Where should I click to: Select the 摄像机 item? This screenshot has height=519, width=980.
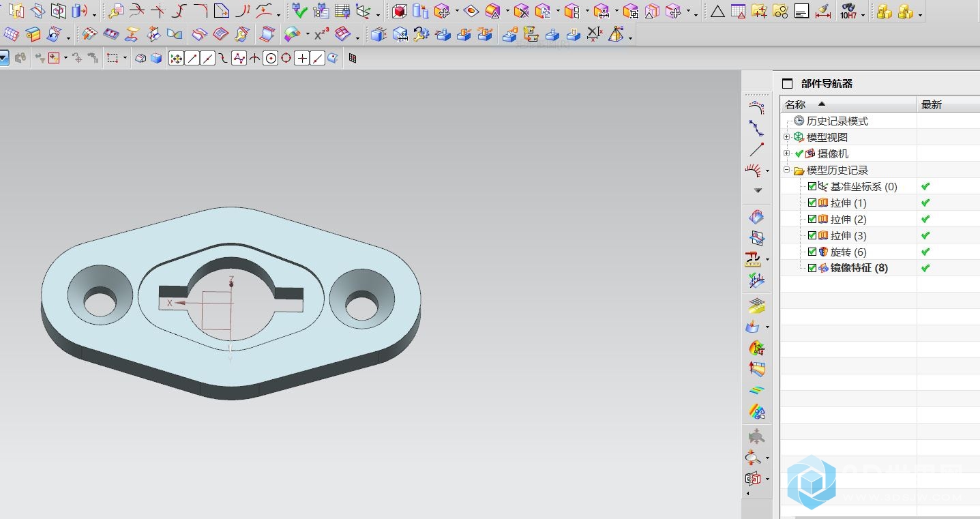click(833, 153)
